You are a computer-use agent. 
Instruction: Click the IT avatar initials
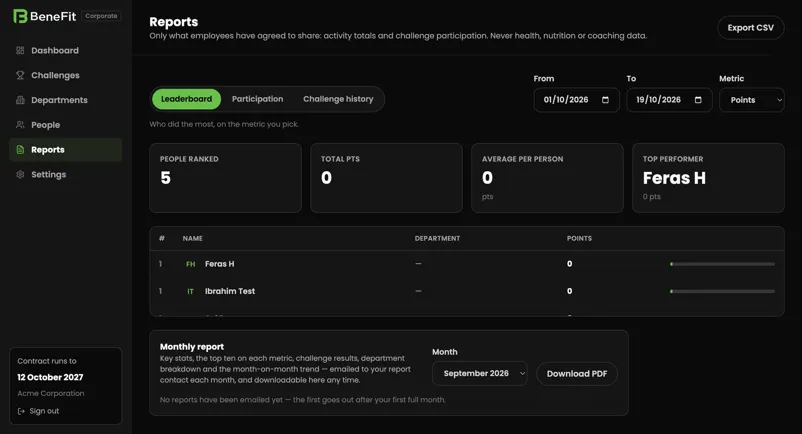point(190,291)
